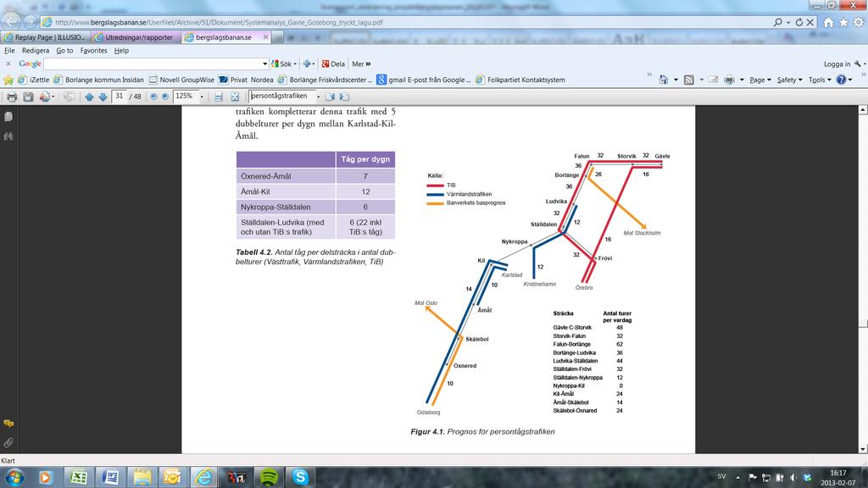Find next match of persontågstrafiken
The width and height of the screenshot is (868, 488).
[344, 97]
